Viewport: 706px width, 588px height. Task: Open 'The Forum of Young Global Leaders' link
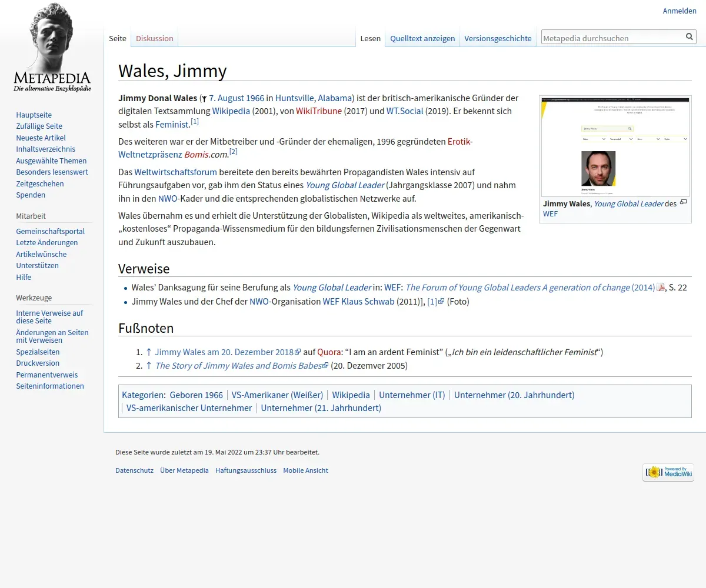(530, 287)
